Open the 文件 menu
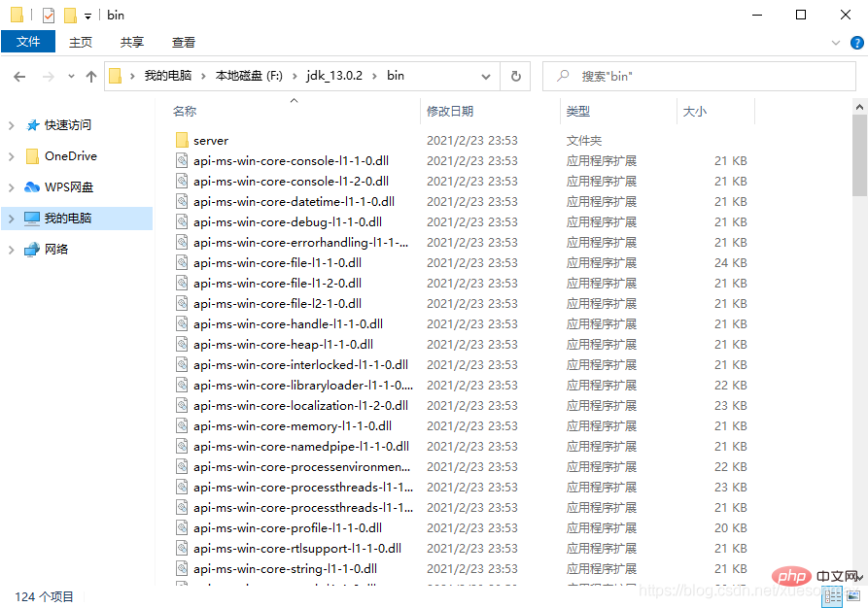The width and height of the screenshot is (868, 608). point(28,42)
